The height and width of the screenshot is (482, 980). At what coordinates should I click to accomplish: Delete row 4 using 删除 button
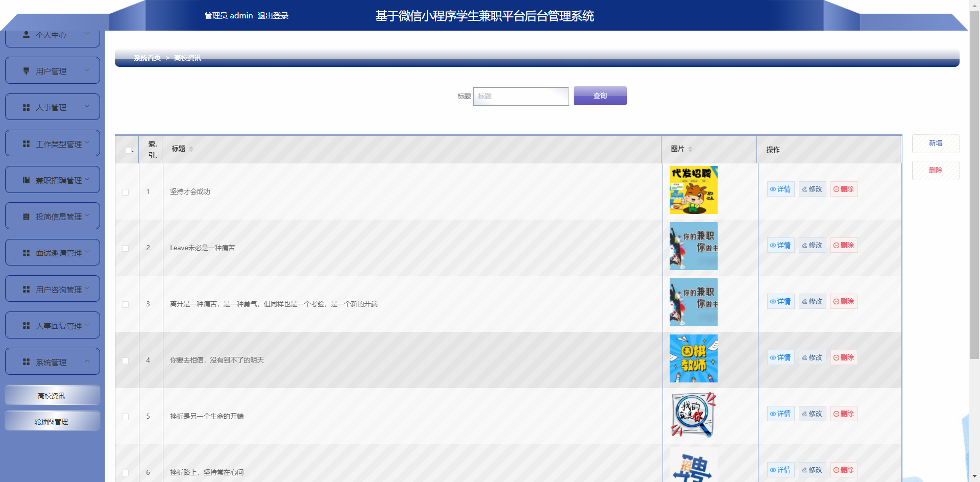(x=844, y=358)
